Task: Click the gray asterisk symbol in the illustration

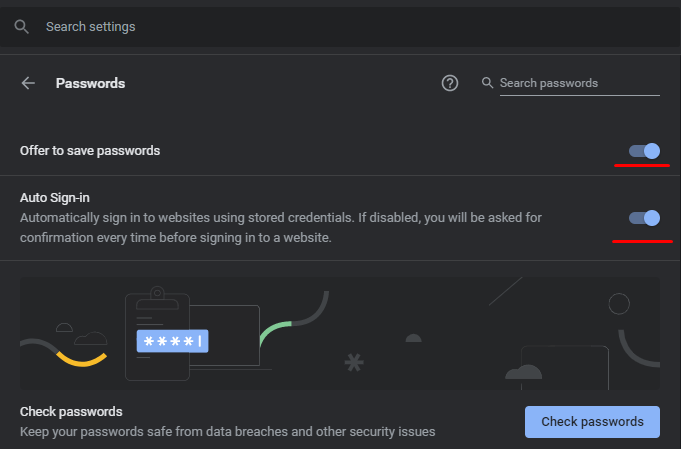Action: click(x=354, y=363)
